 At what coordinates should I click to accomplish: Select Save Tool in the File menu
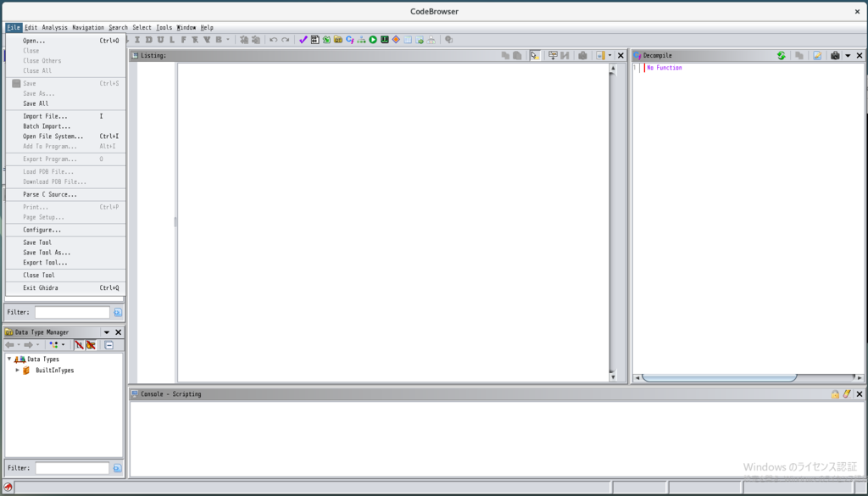[x=66, y=242]
